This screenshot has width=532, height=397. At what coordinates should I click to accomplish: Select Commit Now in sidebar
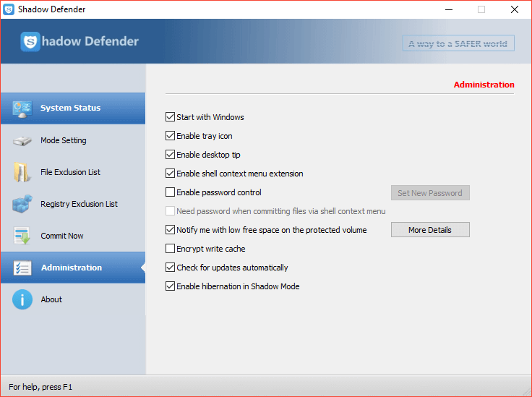pos(73,236)
